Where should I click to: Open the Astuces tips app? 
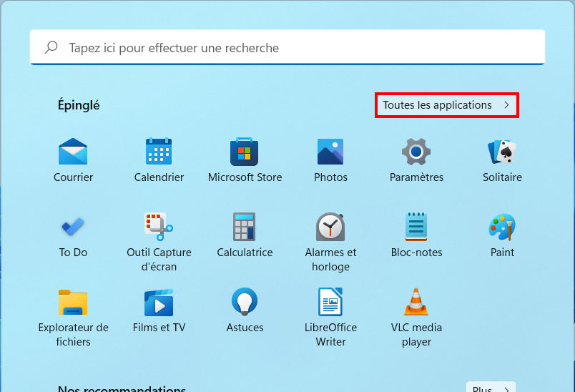[245, 310]
